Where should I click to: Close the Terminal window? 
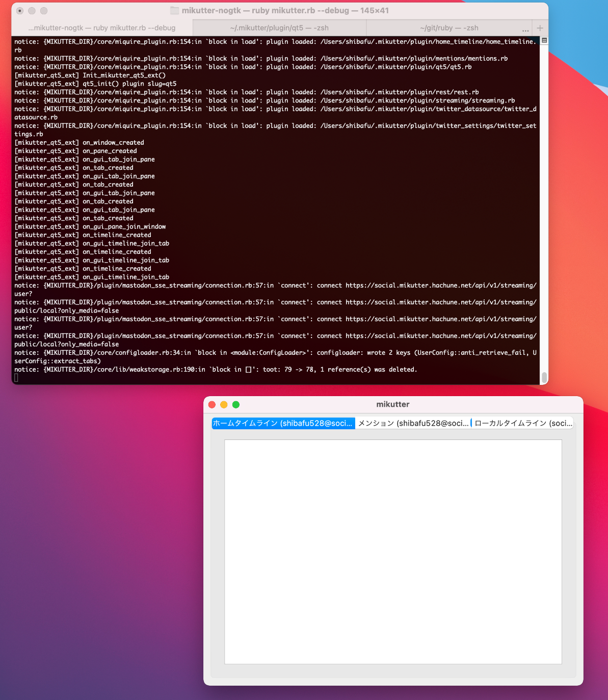(x=20, y=11)
